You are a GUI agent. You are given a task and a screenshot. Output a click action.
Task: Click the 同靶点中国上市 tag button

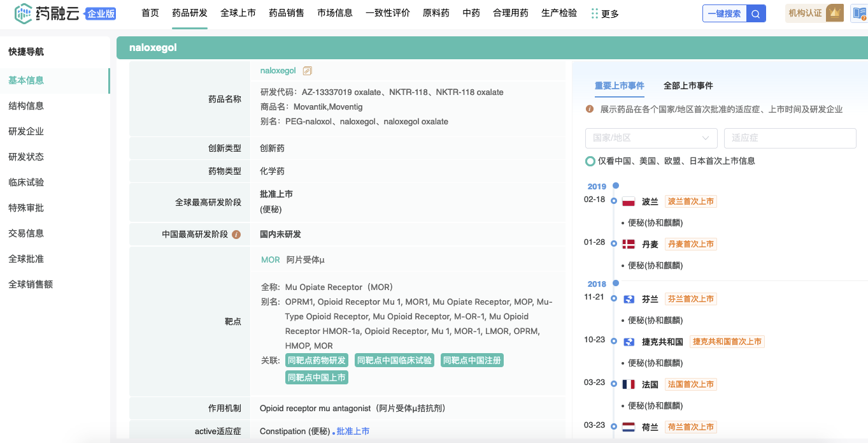317,378
